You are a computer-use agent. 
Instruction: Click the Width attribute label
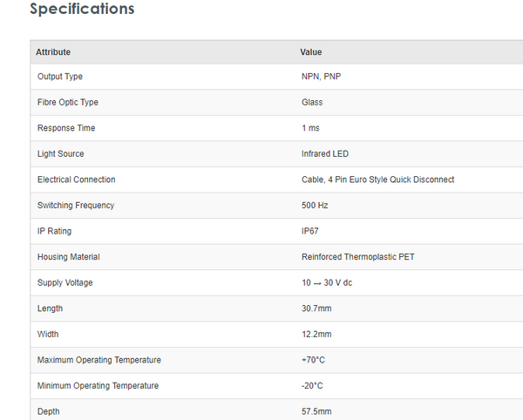pos(49,334)
